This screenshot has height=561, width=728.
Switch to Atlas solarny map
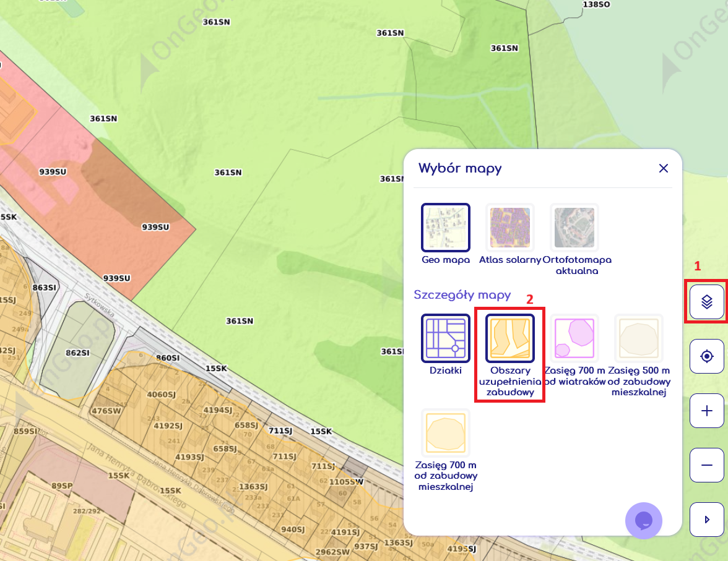(510, 228)
